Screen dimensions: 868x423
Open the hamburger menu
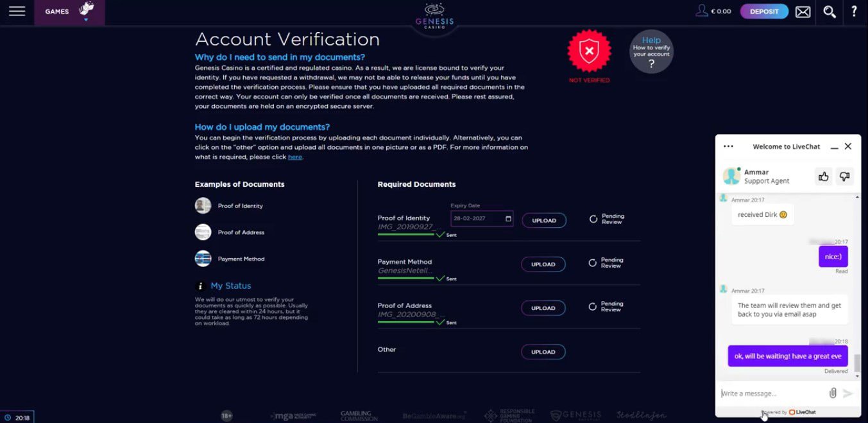point(17,12)
